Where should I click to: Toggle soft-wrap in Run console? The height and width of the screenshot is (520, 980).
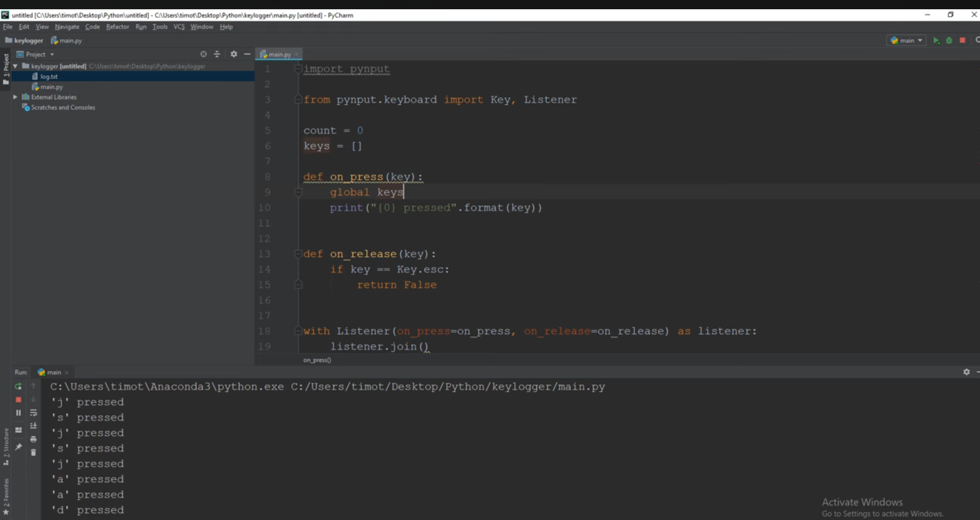[x=33, y=413]
